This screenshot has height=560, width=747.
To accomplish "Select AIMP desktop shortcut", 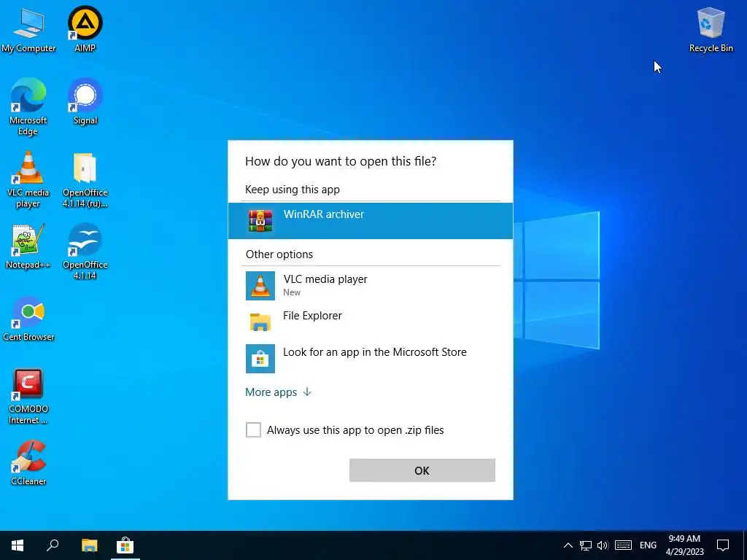I will (85, 29).
